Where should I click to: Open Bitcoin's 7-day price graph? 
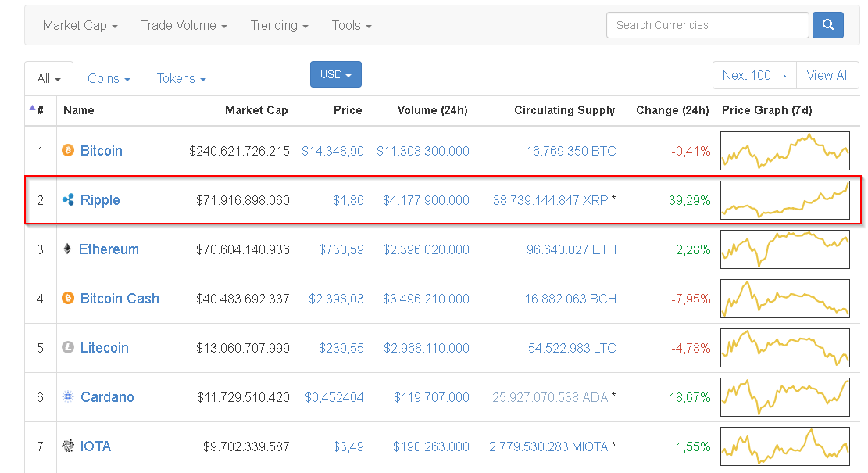coord(785,151)
